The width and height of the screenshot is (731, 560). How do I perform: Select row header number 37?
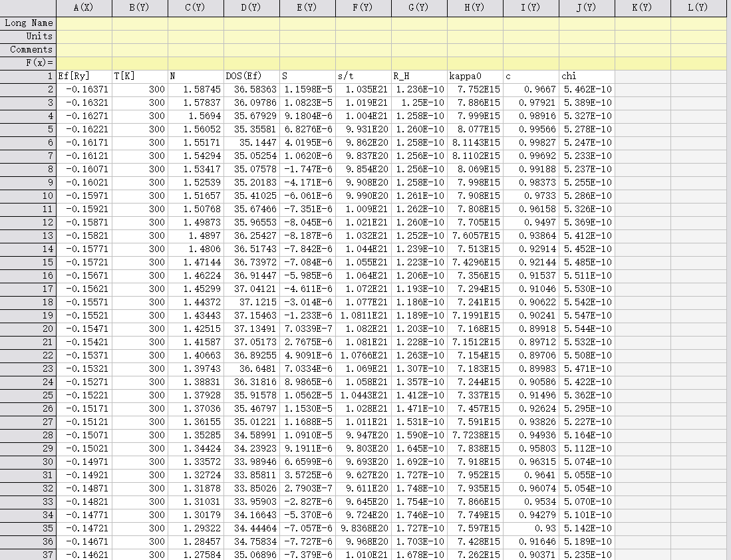[x=28, y=555]
